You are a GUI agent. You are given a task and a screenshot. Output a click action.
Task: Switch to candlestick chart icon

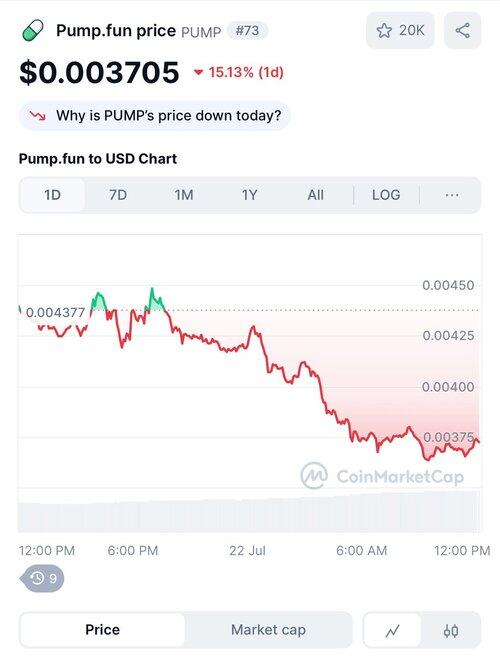coord(451,630)
